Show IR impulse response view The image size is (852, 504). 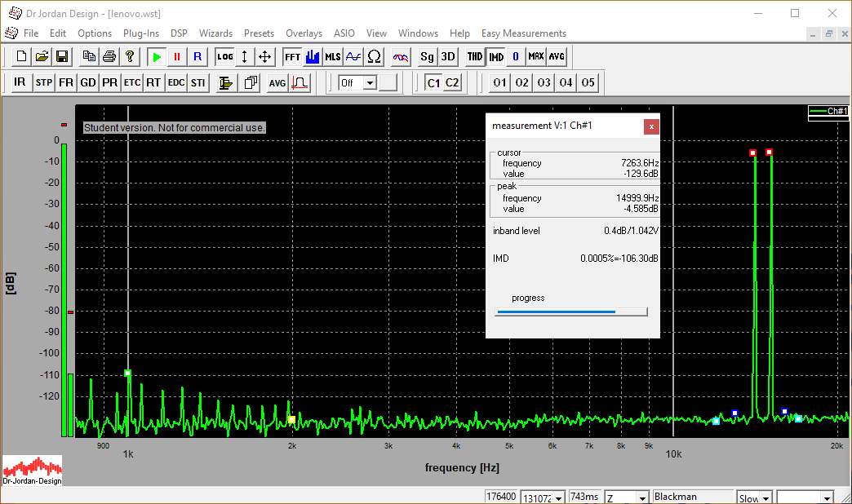pos(20,82)
